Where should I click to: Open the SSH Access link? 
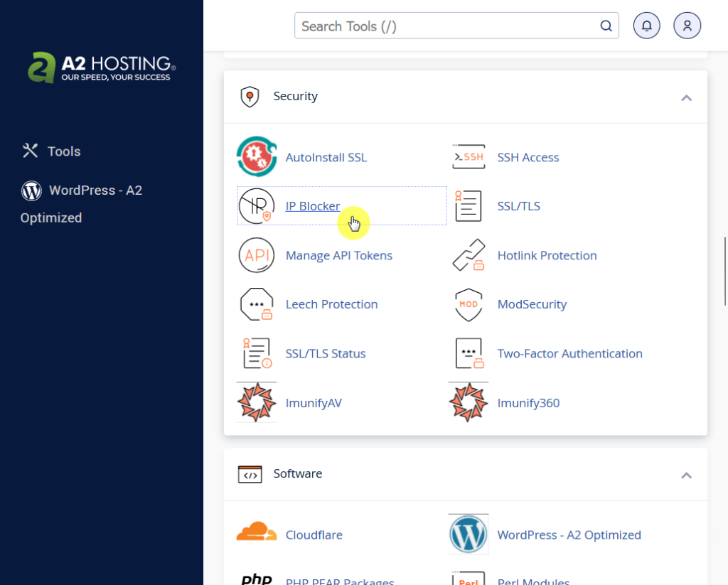click(528, 157)
